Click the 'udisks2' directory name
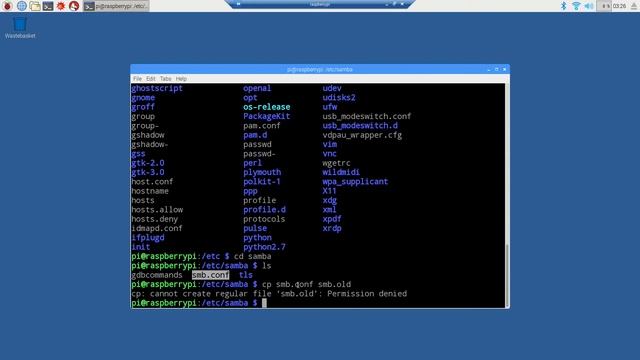The height and width of the screenshot is (360, 640). pyautogui.click(x=339, y=98)
